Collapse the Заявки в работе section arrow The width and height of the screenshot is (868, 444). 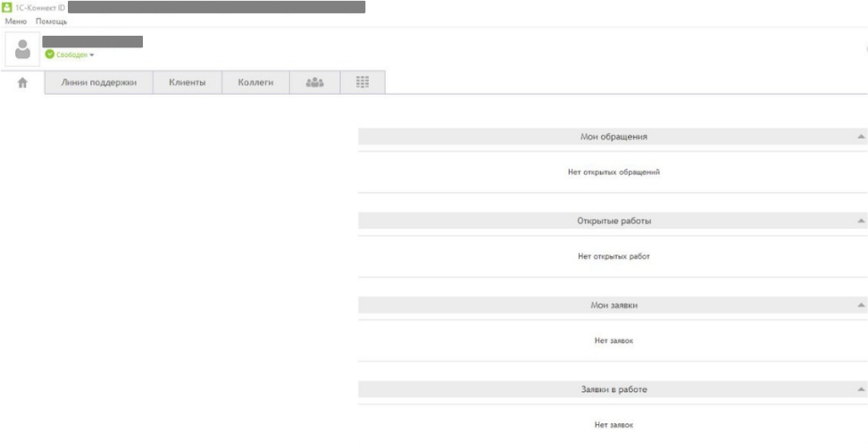click(x=861, y=390)
